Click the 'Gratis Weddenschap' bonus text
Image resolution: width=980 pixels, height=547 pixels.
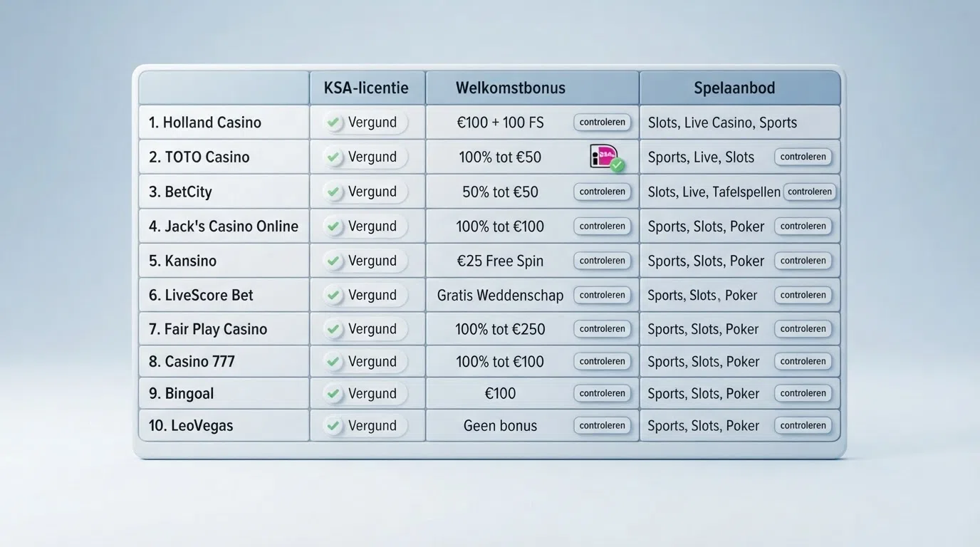pyautogui.click(x=500, y=295)
